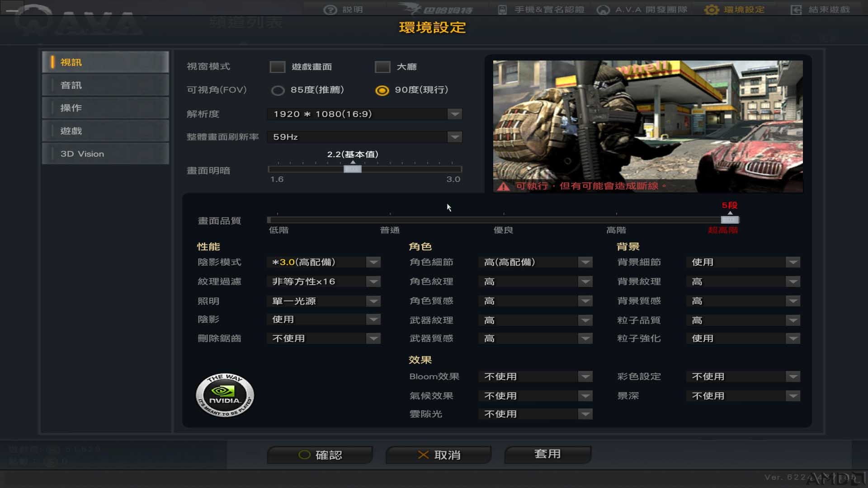Click the phone verification icon in top bar
This screenshot has width=868, height=488.
pos(502,9)
